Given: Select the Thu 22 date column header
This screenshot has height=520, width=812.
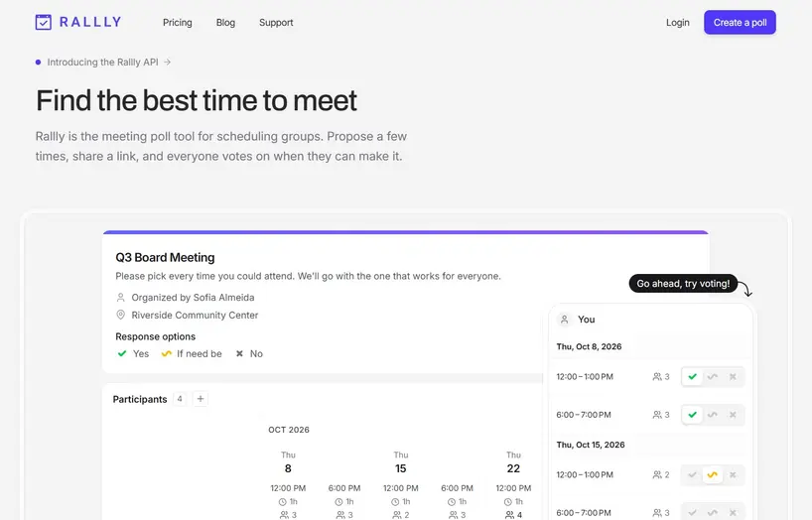Looking at the screenshot, I should point(513,462).
